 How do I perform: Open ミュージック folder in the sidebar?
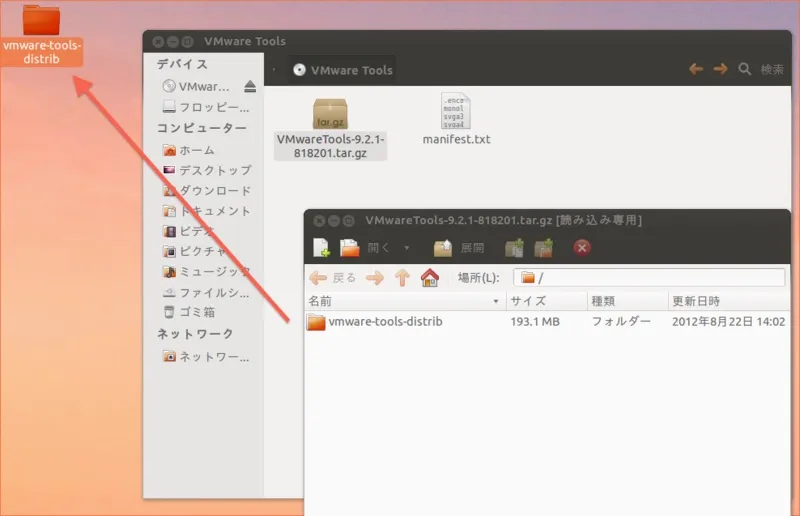(206, 272)
